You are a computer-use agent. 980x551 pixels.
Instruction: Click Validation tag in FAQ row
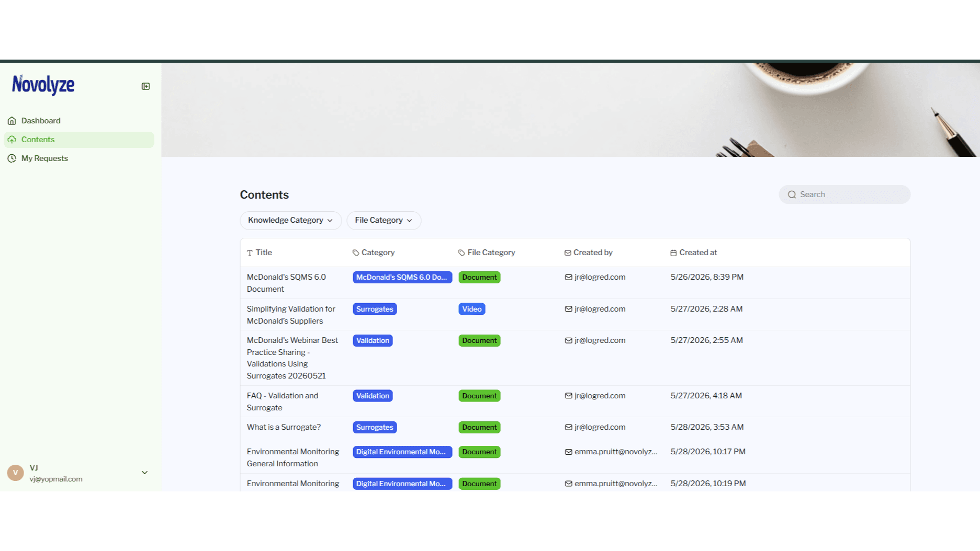(x=373, y=396)
